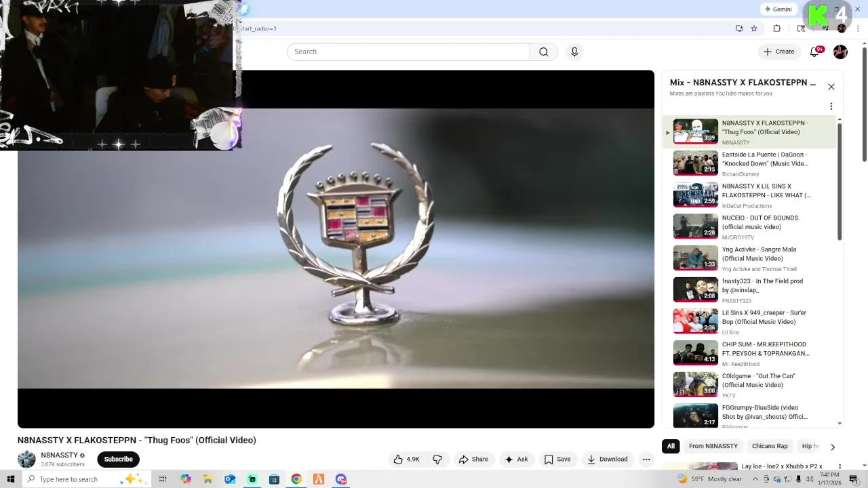The width and height of the screenshot is (868, 488).
Task: Open Chrome extensions puzzle icon
Action: [777, 28]
